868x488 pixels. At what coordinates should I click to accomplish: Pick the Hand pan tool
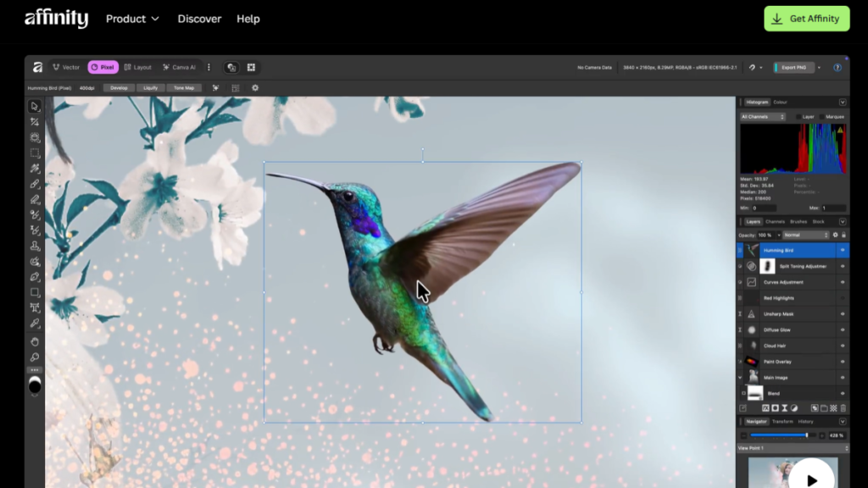(35, 341)
